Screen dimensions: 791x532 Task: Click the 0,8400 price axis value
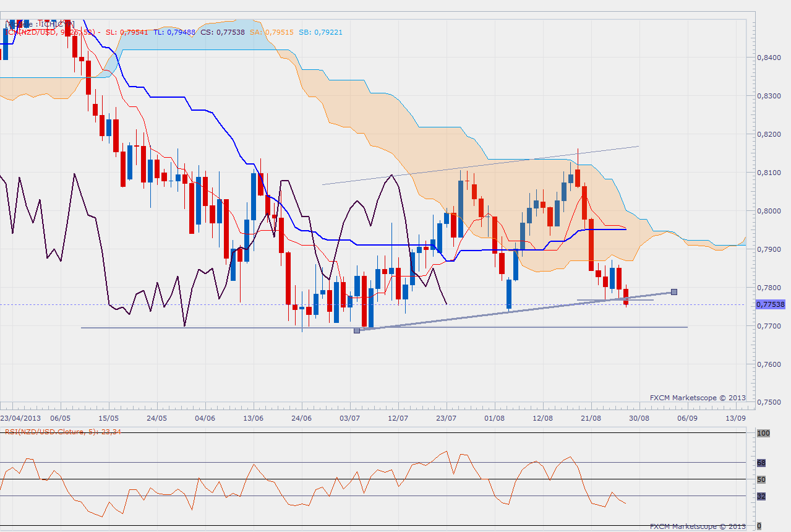click(769, 58)
